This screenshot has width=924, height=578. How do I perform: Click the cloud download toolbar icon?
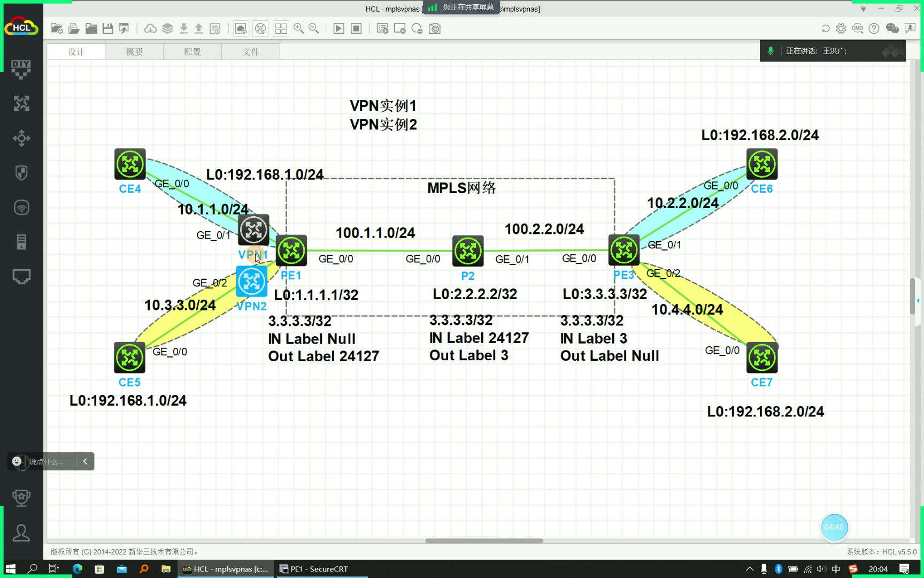[150, 28]
